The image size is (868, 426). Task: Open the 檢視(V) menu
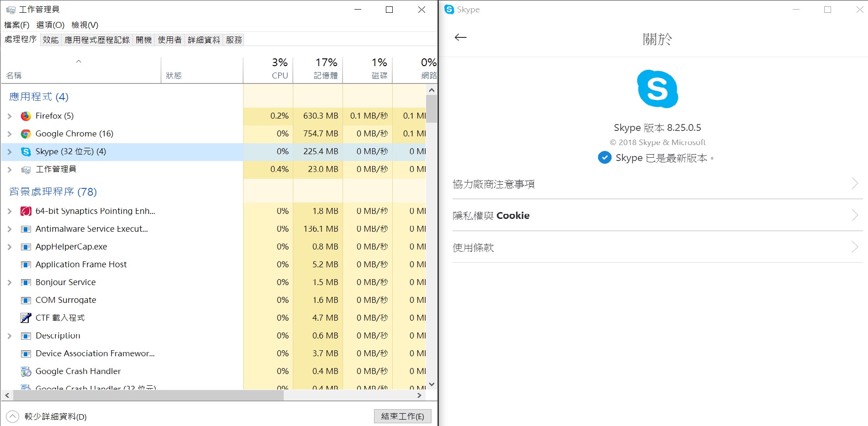tap(84, 25)
